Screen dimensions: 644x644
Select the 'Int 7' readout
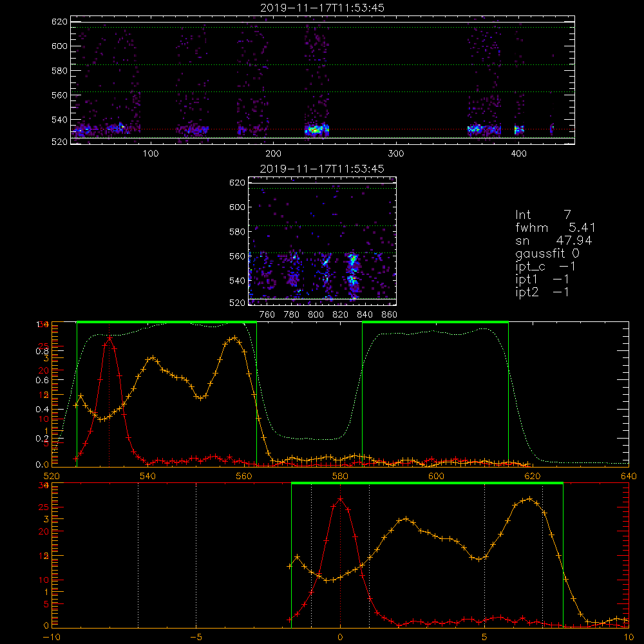(543, 215)
